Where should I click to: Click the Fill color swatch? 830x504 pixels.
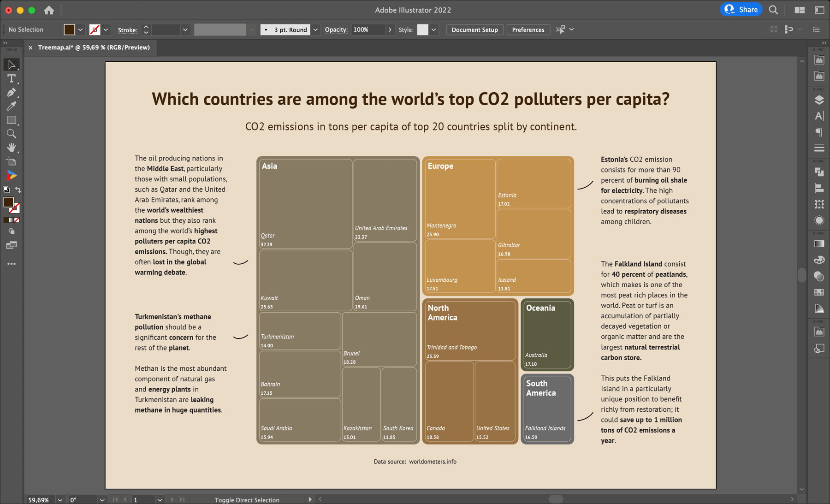point(69,30)
